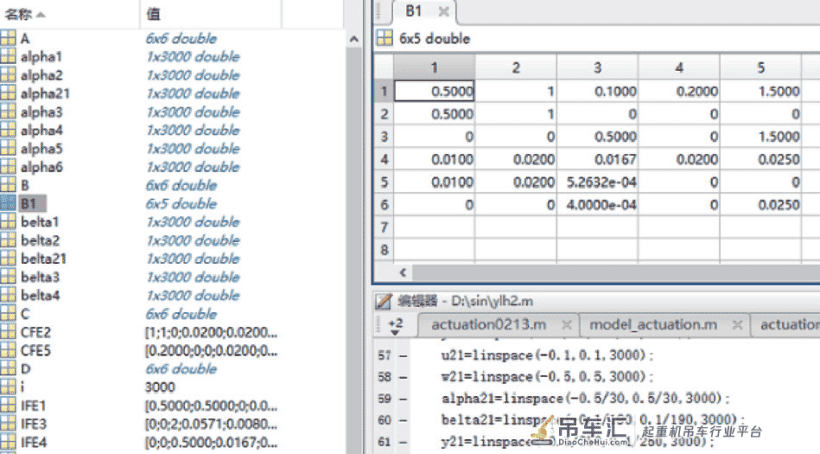Select row 4 header in variable editor
Viewport: 820px width, 454px height.
click(x=384, y=159)
